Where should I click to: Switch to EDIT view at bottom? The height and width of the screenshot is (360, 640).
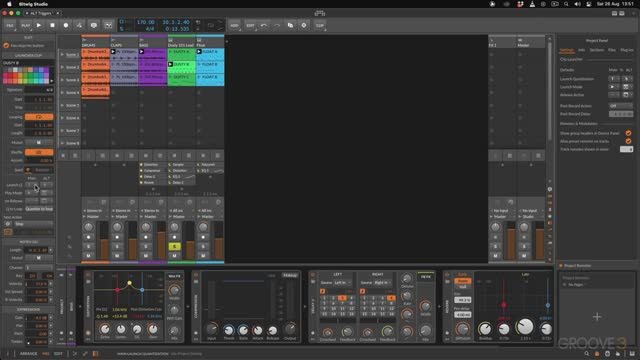point(58,354)
